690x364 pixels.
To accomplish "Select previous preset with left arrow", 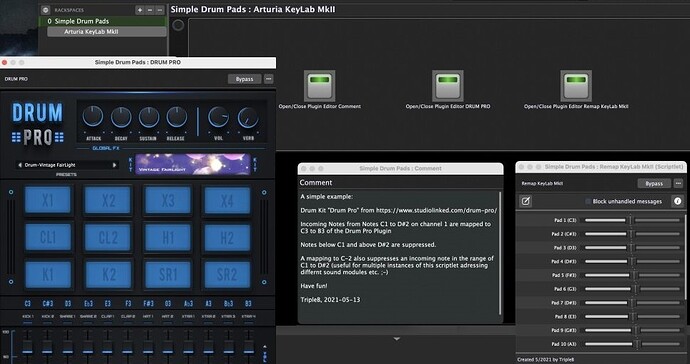I will click(20, 165).
